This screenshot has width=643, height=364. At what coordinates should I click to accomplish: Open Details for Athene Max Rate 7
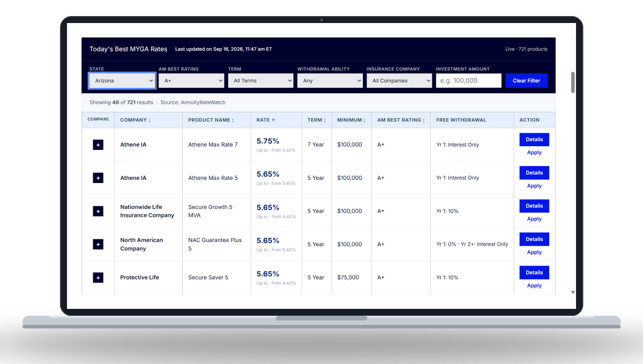pyautogui.click(x=534, y=139)
